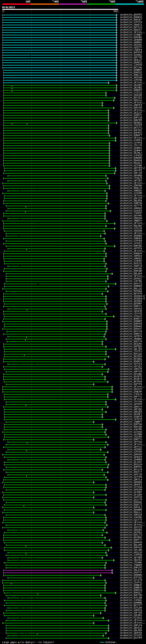Select the query name AV413823

coord(8,7)
